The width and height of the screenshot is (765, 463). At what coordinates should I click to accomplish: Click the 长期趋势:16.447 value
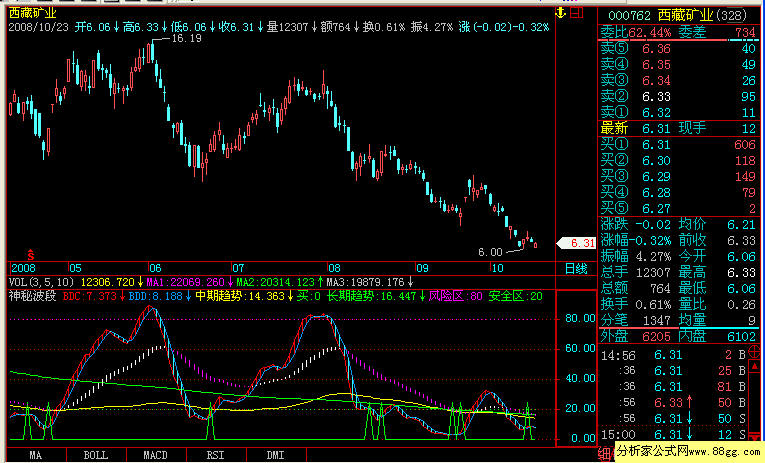pyautogui.click(x=372, y=296)
